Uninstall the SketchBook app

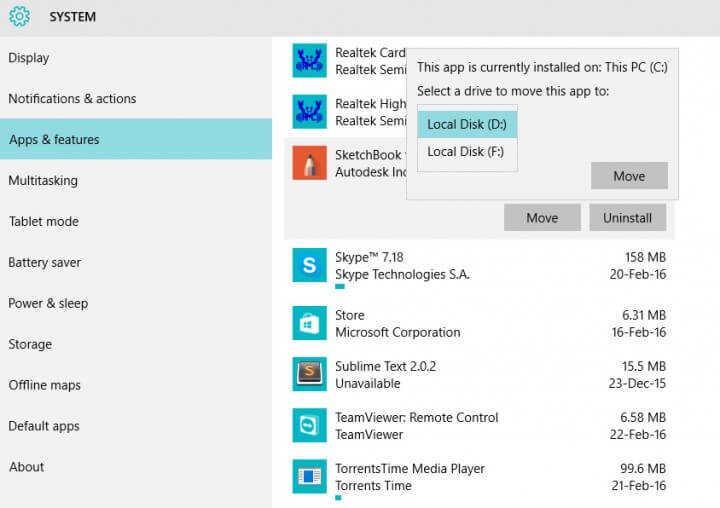point(628,218)
